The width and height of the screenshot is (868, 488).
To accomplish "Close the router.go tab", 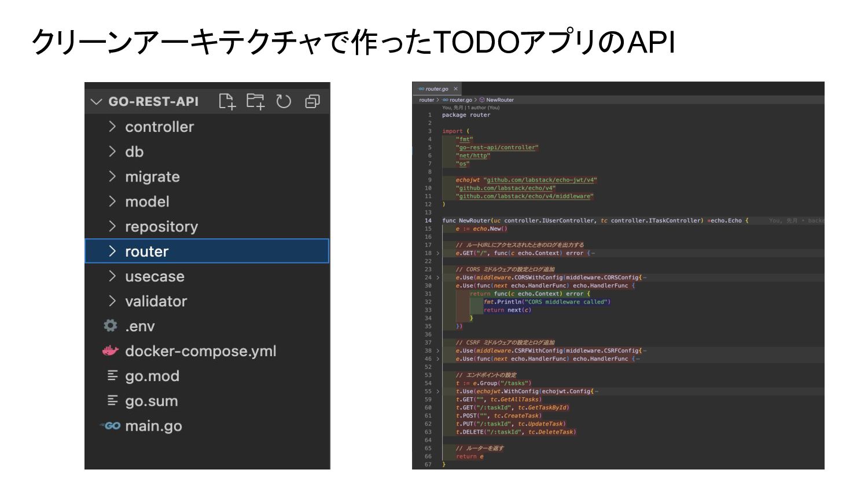I will point(455,89).
